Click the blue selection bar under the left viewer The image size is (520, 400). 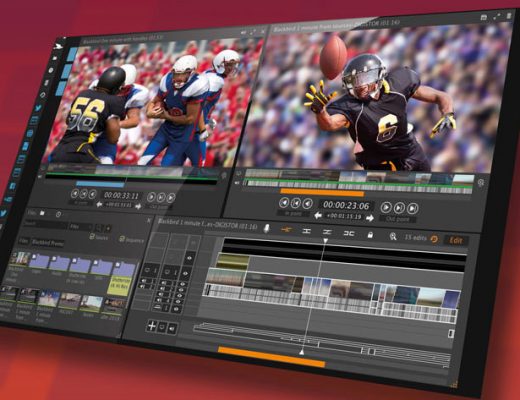[100, 184]
